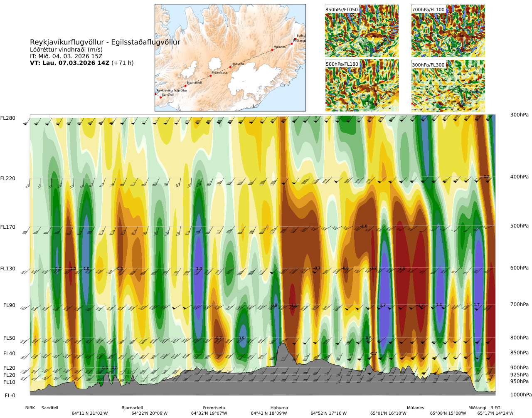This screenshot has width=532, height=418.
Task: Click the coordinate 64°32'N 19°07'W
Action: [x=209, y=413]
